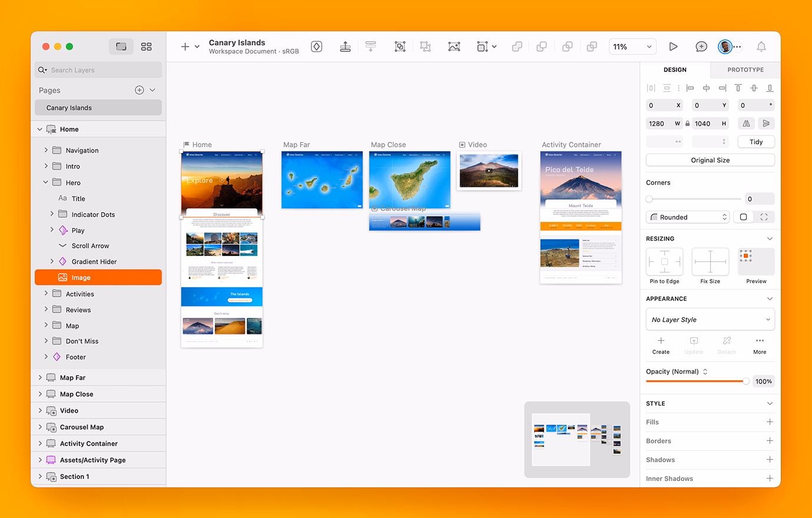Viewport: 812px width, 518px height.
Task: Expand the Map Far artboard
Action: click(x=40, y=378)
